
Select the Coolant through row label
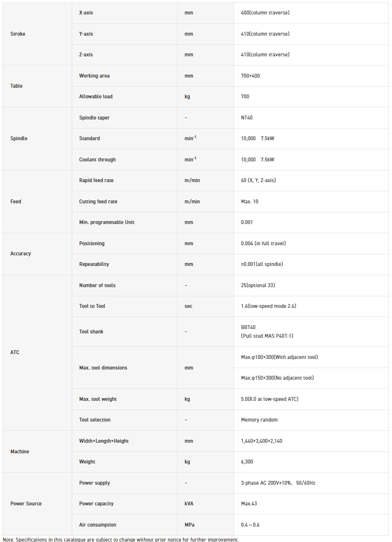[x=97, y=159]
